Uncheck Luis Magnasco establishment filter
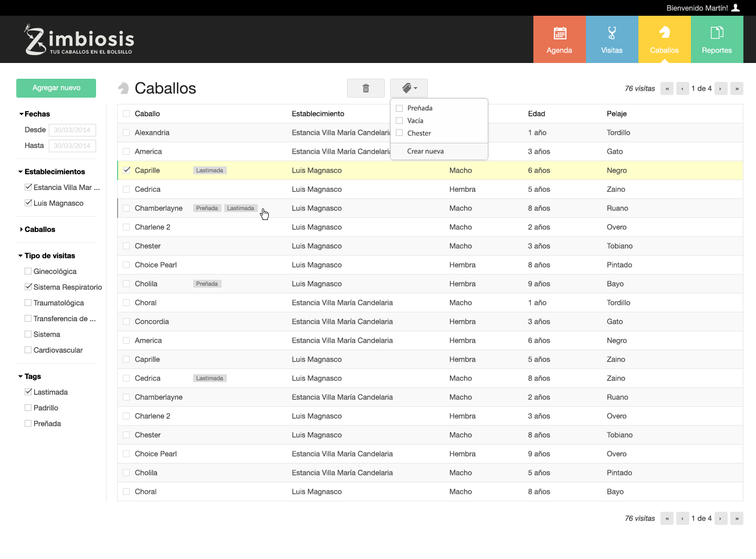Image resolution: width=756 pixels, height=559 pixels. tap(28, 203)
